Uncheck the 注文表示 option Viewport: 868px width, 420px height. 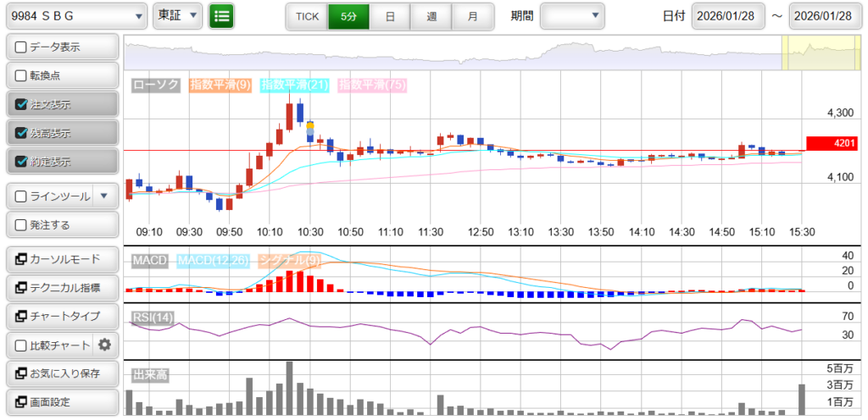click(x=22, y=105)
